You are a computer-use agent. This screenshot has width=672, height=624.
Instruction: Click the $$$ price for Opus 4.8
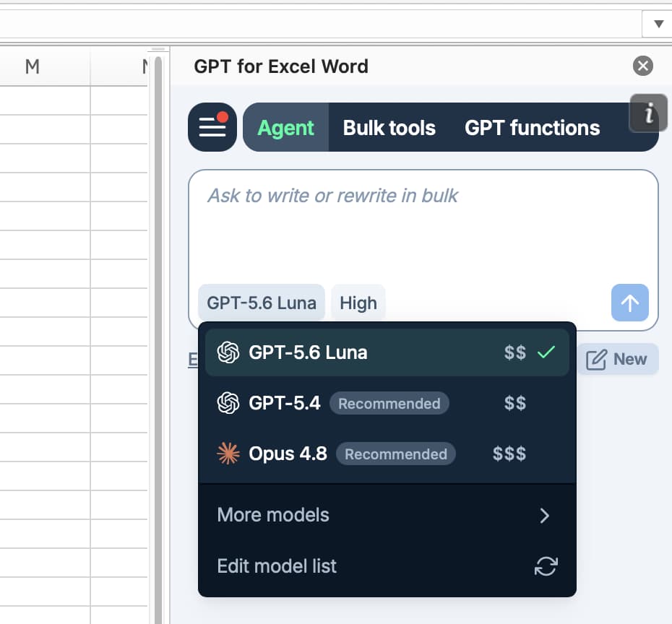pyautogui.click(x=509, y=454)
